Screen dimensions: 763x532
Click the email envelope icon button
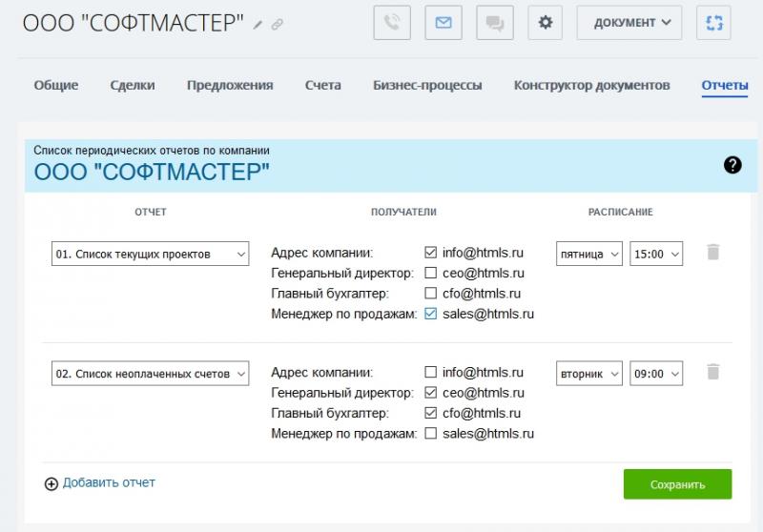pyautogui.click(x=443, y=23)
